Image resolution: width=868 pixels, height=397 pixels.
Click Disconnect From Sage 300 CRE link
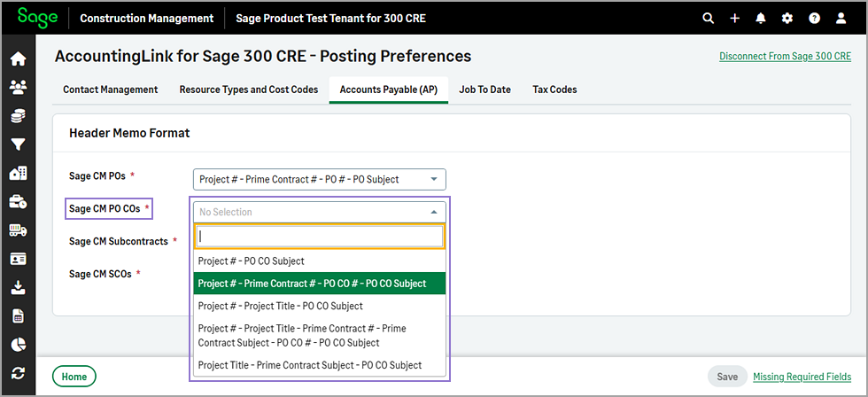click(x=785, y=57)
